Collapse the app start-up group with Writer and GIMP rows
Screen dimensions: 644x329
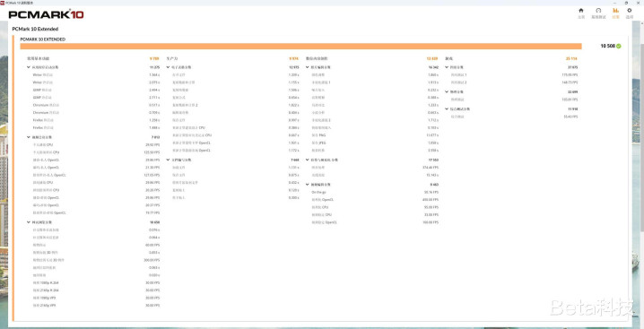pos(29,67)
